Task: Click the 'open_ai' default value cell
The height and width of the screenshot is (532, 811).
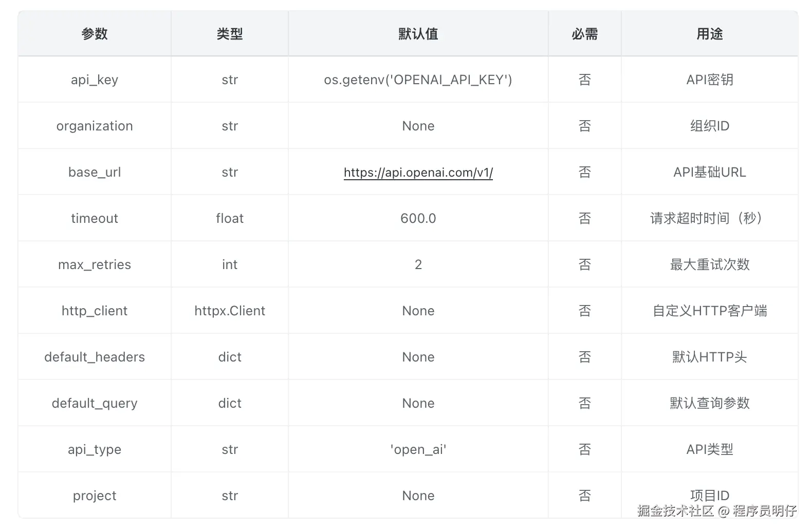Action: (418, 450)
